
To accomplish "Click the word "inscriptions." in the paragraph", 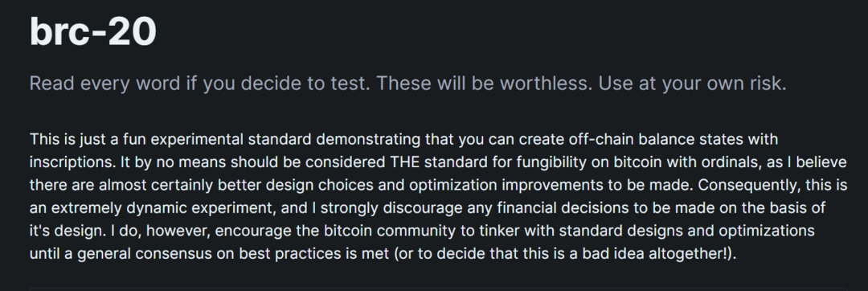I will point(72,162).
